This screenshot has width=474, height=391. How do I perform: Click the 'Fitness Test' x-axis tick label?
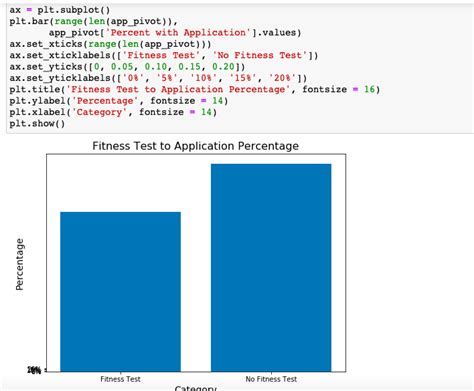pyautogui.click(x=120, y=379)
